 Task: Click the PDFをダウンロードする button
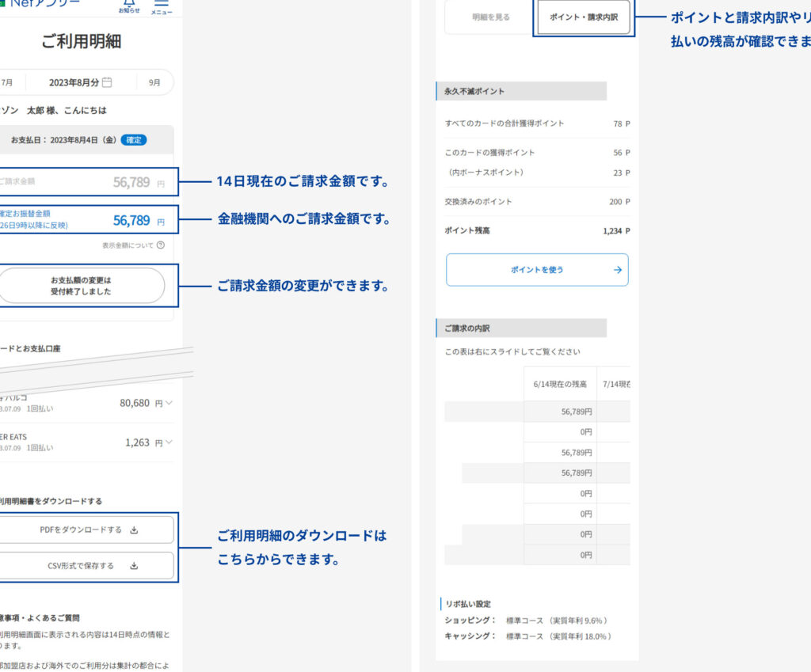(x=86, y=530)
